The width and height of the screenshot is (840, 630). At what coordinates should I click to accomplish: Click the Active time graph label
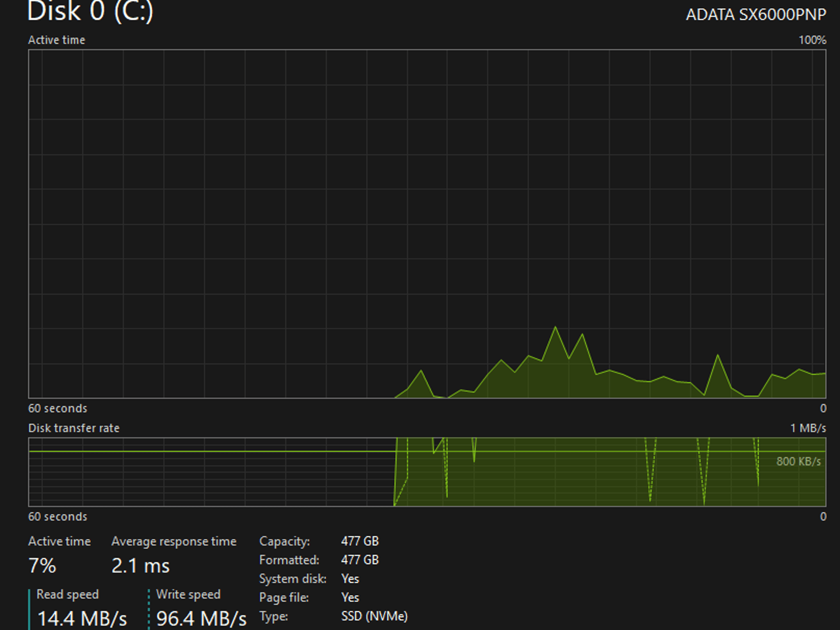pos(57,40)
